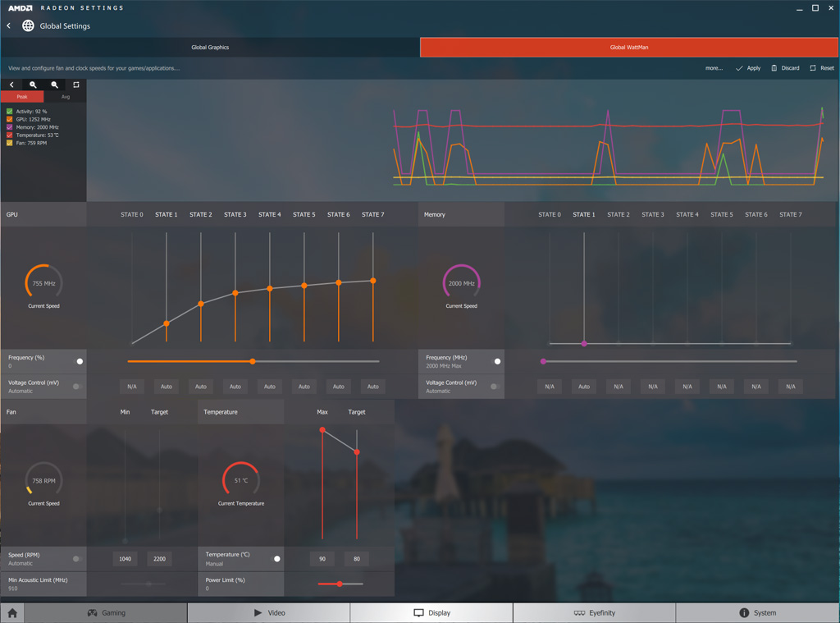Click the Power Limit slider handle
Viewport: 840px width, 623px height.
(340, 584)
